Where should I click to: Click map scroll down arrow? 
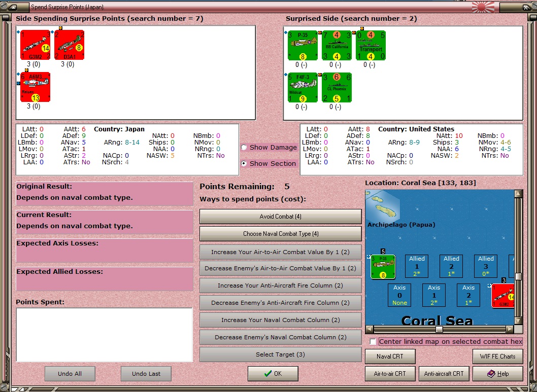(519, 321)
